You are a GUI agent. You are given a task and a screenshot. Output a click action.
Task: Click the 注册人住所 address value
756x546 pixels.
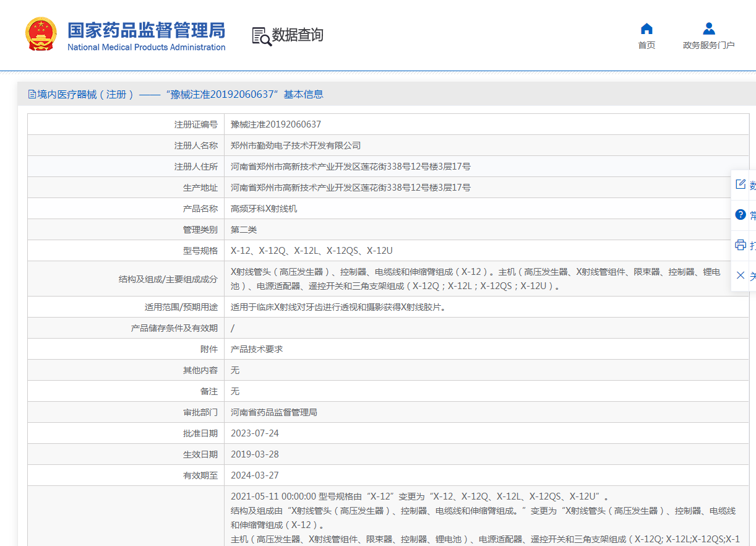coord(351,167)
